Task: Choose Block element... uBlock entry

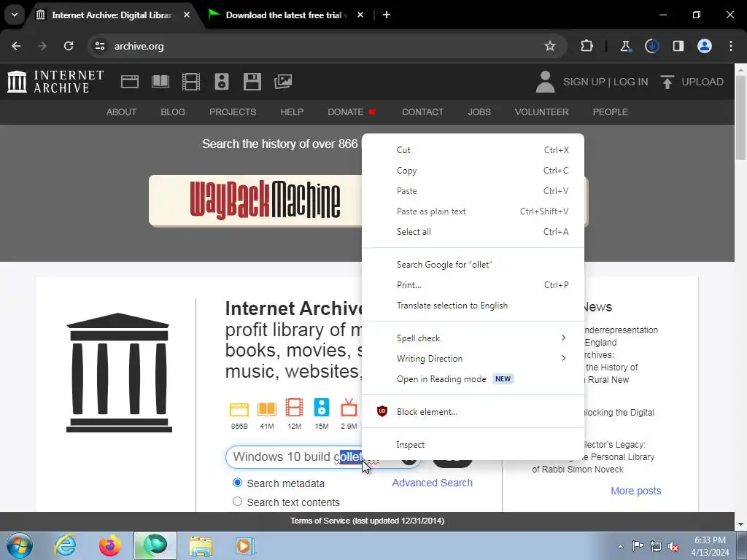Action: (x=473, y=412)
